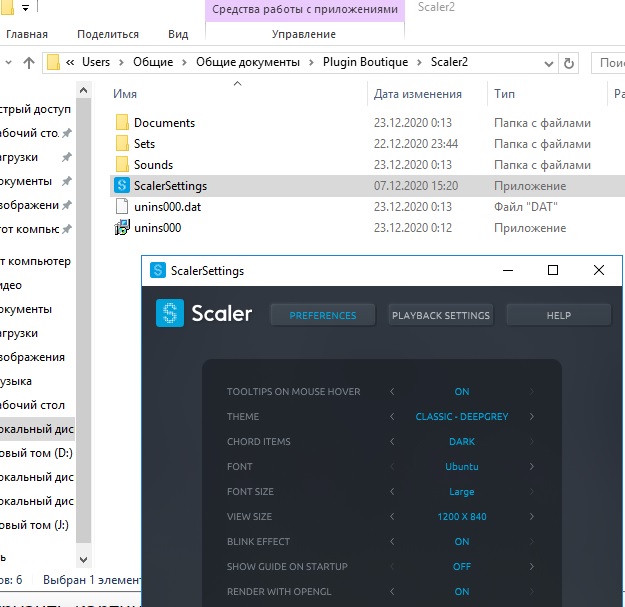The image size is (625, 607).
Task: Sort files by Дата изменения column
Action: point(418,94)
